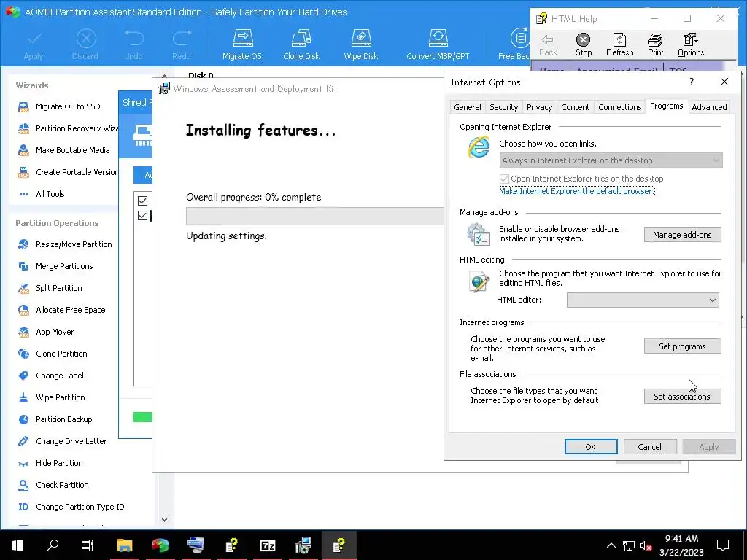
Task: Select Split Partition operation
Action: coord(50,288)
